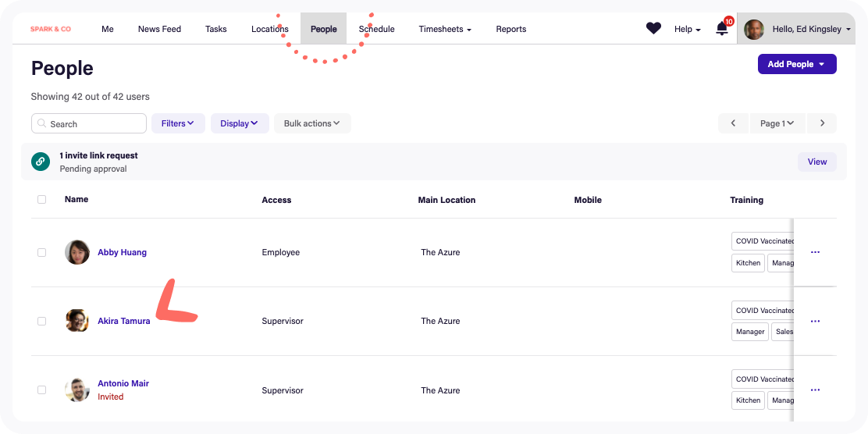Screen dimensions: 868x434
Task: Open three-dot menu for Abby Huang
Action: coord(815,252)
